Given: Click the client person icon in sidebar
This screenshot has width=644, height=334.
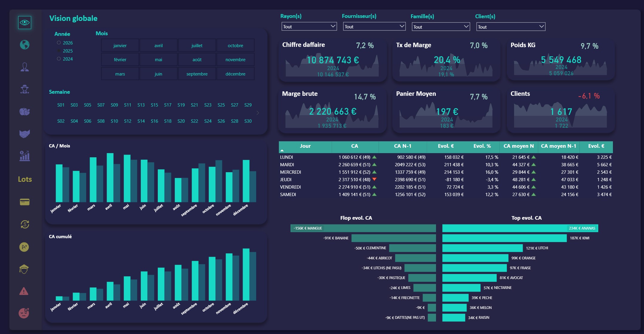Looking at the screenshot, I should [x=25, y=67].
